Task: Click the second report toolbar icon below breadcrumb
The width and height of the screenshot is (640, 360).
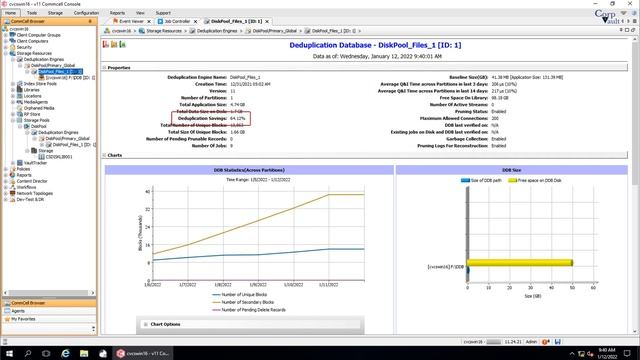Action: [114, 44]
